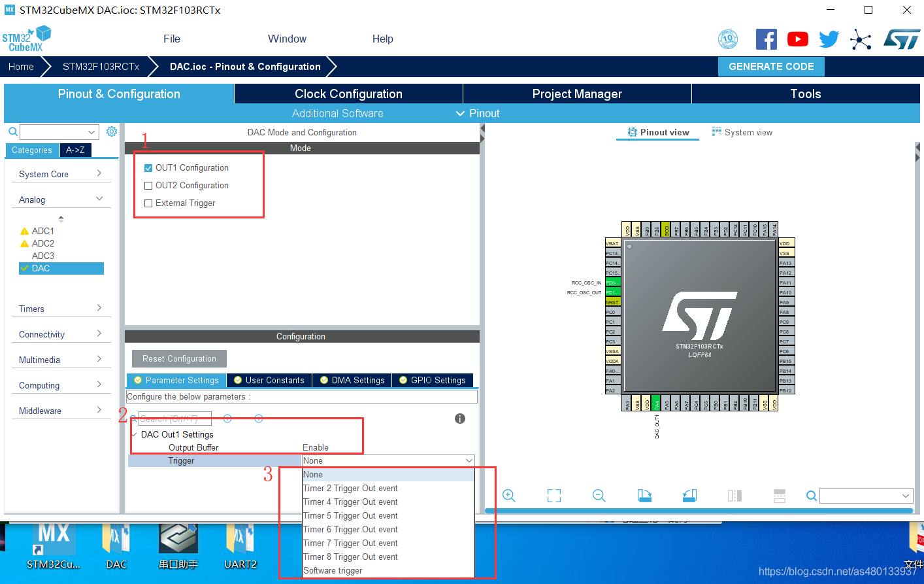This screenshot has width=924, height=584.
Task: Click the category search magnifier icon
Action: click(12, 131)
